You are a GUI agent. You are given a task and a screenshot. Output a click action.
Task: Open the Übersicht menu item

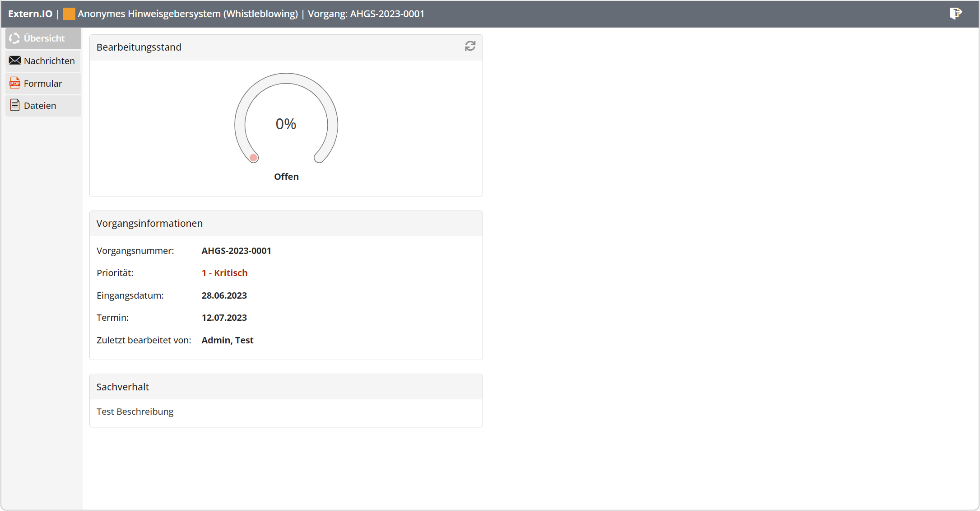[43, 38]
